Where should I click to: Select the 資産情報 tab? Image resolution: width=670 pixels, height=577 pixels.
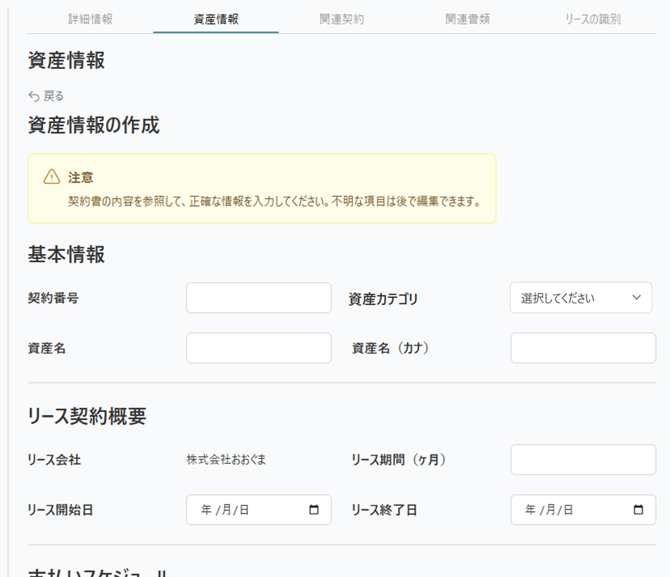tap(216, 19)
